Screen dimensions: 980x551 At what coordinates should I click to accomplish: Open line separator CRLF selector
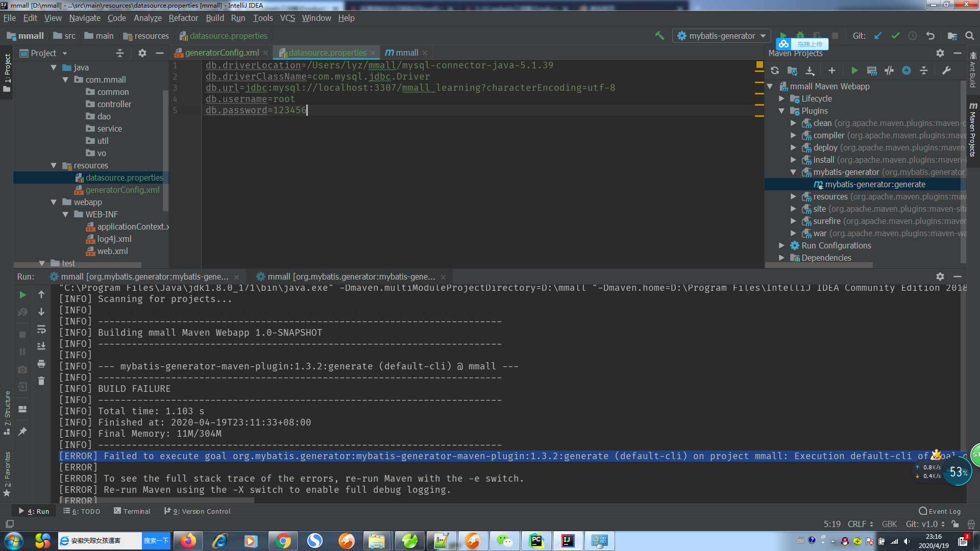tap(860, 524)
